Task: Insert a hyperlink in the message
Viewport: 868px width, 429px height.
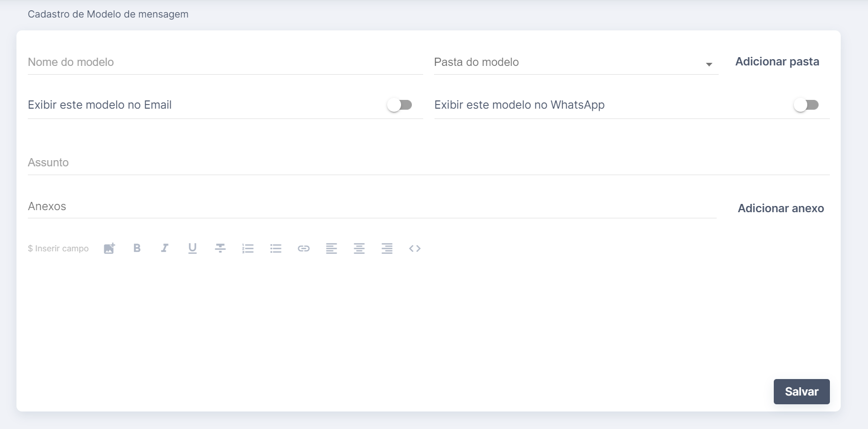Action: coord(304,248)
